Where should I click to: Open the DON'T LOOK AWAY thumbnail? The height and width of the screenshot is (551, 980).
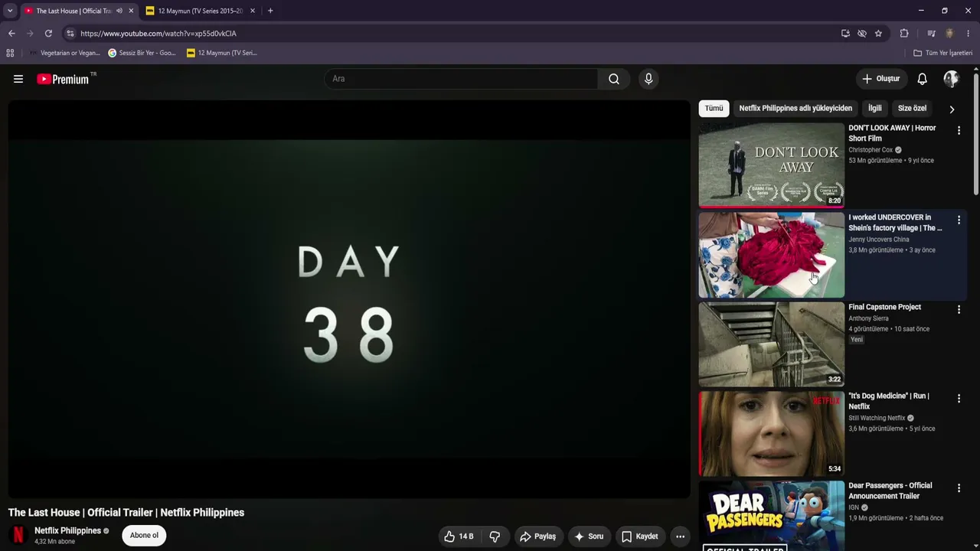pos(771,165)
